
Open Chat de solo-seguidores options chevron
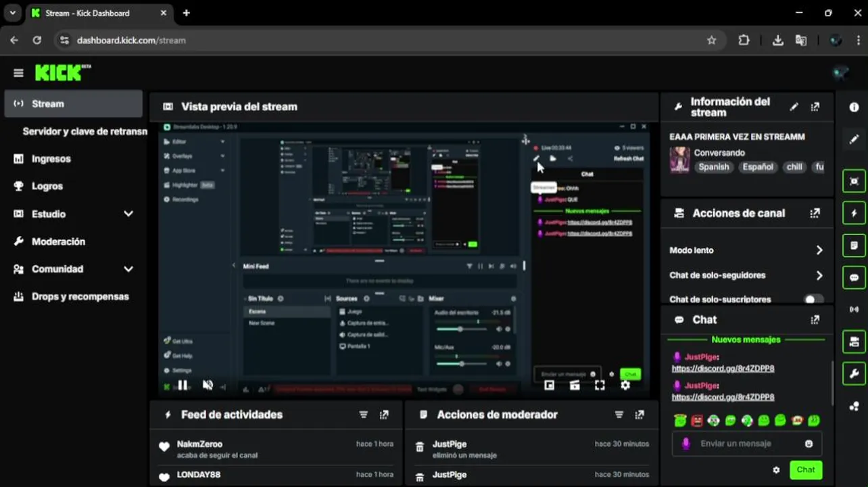tap(819, 275)
